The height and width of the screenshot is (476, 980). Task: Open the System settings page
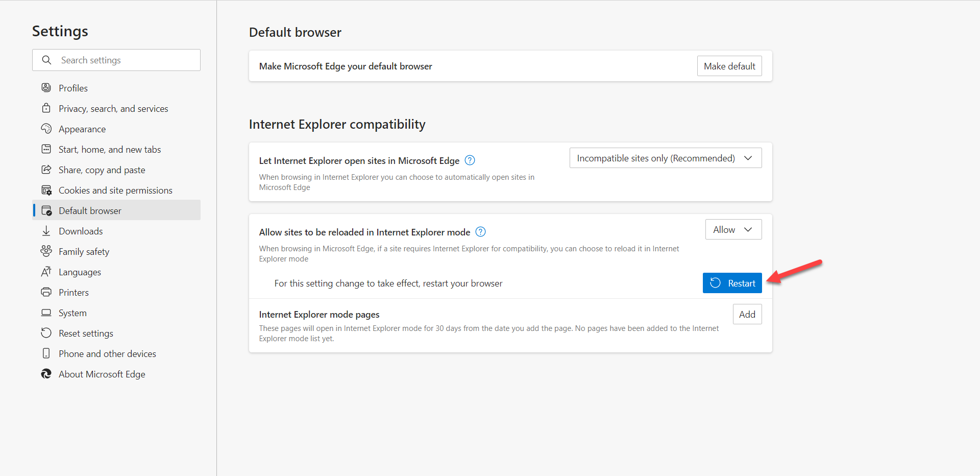[x=72, y=313]
